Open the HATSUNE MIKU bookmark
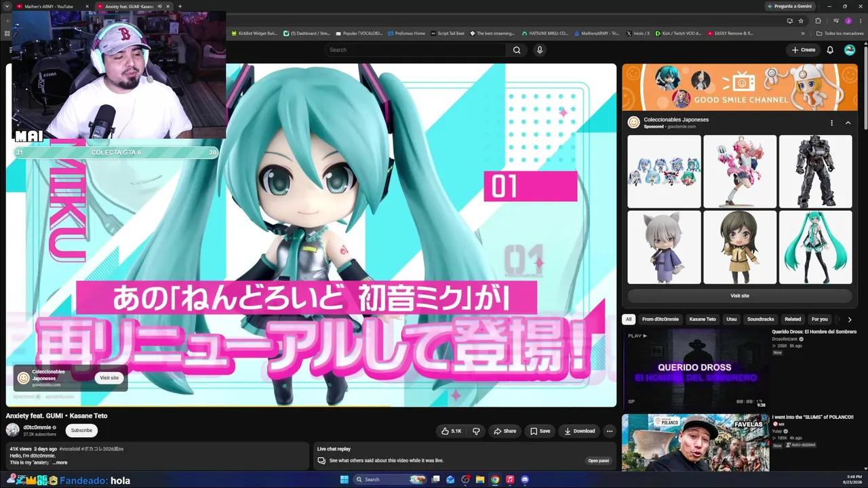The width and height of the screenshot is (868, 488). (x=545, y=33)
